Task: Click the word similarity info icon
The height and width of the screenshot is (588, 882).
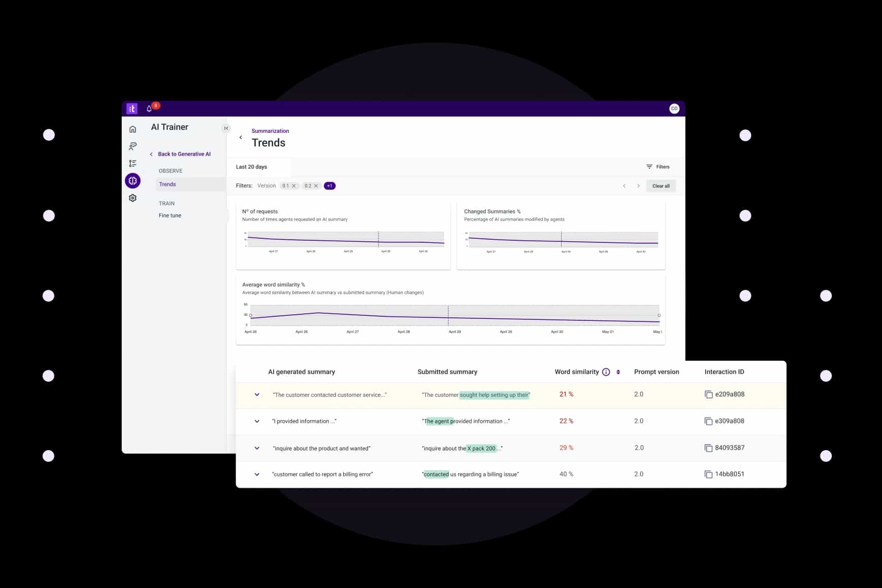Action: coord(606,372)
